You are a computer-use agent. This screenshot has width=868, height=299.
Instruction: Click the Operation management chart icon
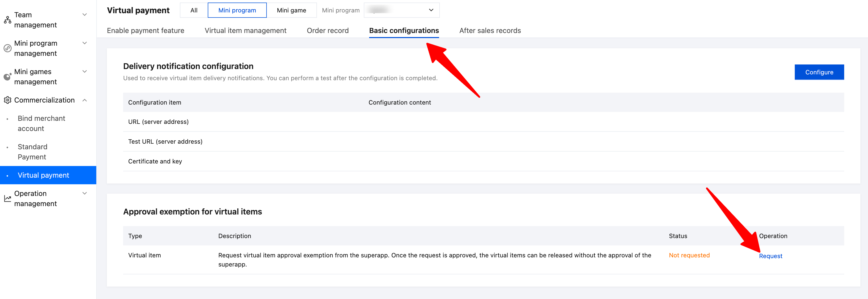7,198
